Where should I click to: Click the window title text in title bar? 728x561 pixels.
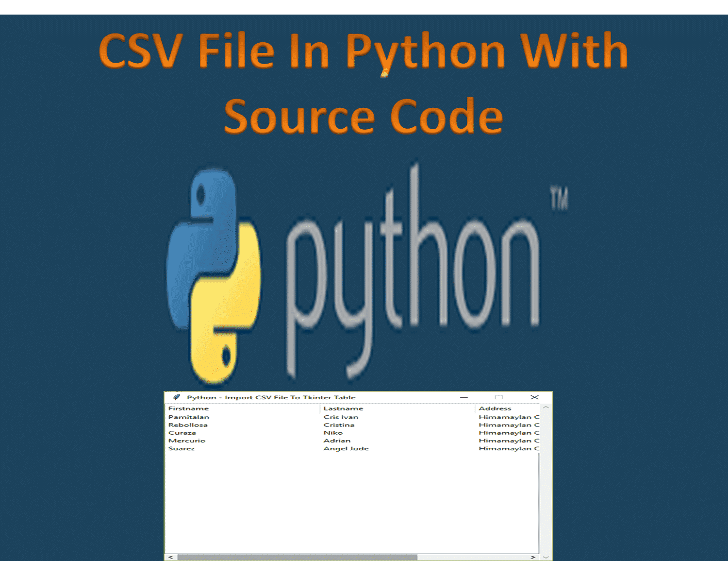pyautogui.click(x=271, y=397)
